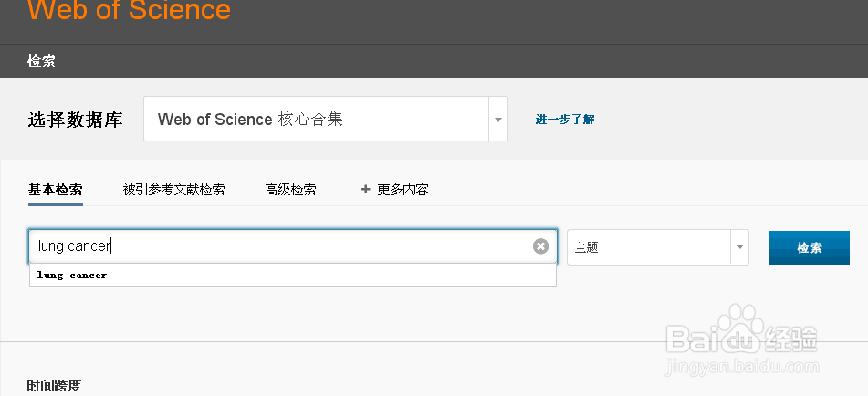Clear the lung cancer search text
Viewport: 868px width, 396px height.
click(540, 246)
